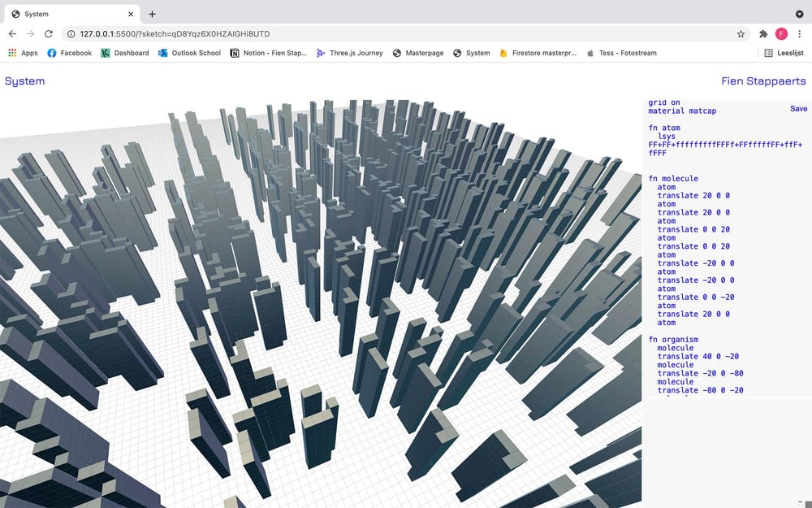Open Facebook bookmark

coord(69,53)
